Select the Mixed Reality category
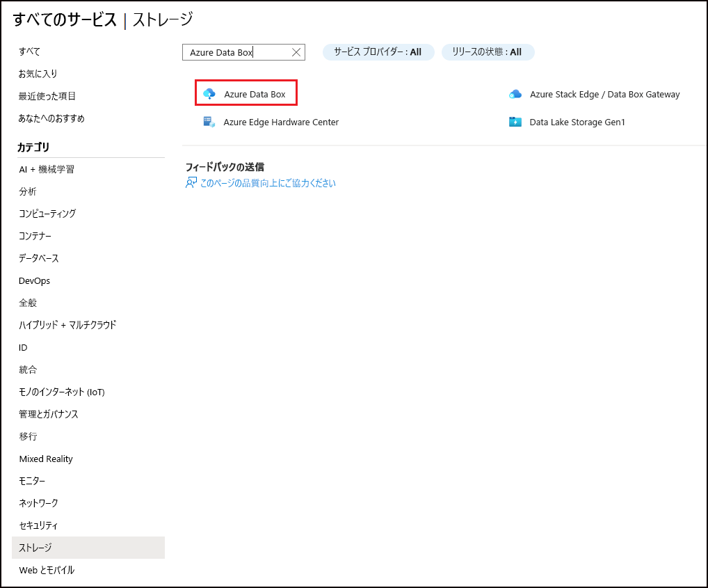 click(46, 459)
